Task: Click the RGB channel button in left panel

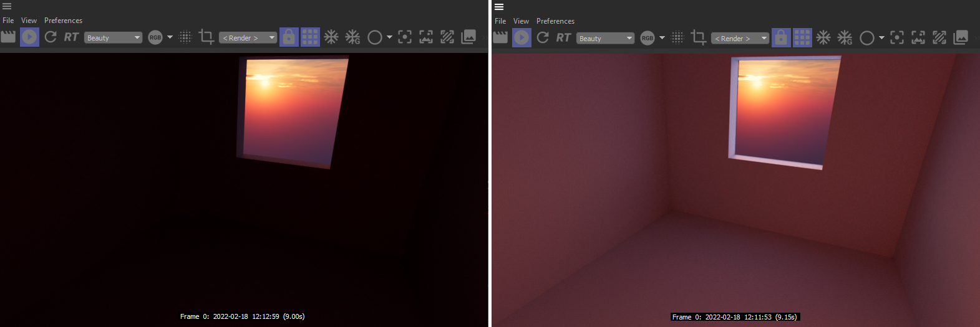Action: (155, 38)
